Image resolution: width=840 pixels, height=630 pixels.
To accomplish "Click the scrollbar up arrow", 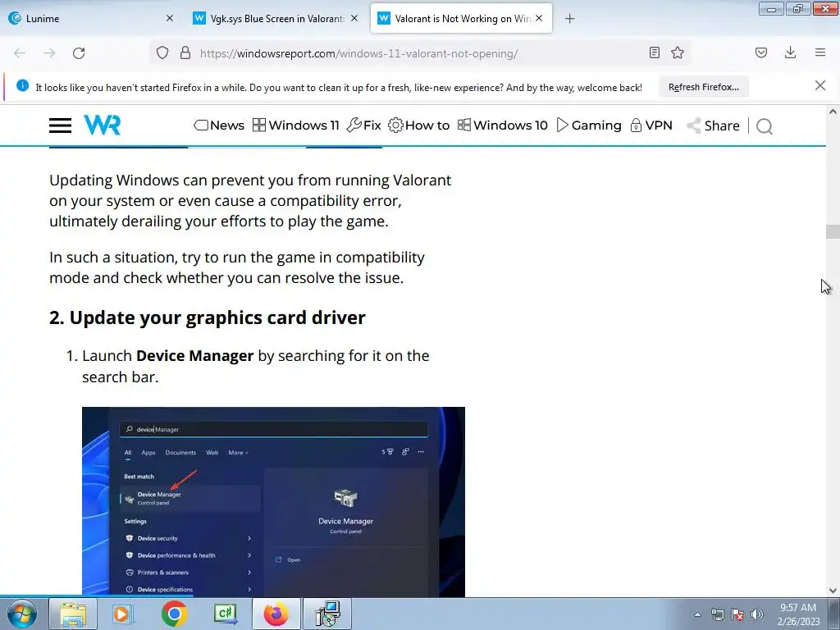I will pyautogui.click(x=833, y=112).
